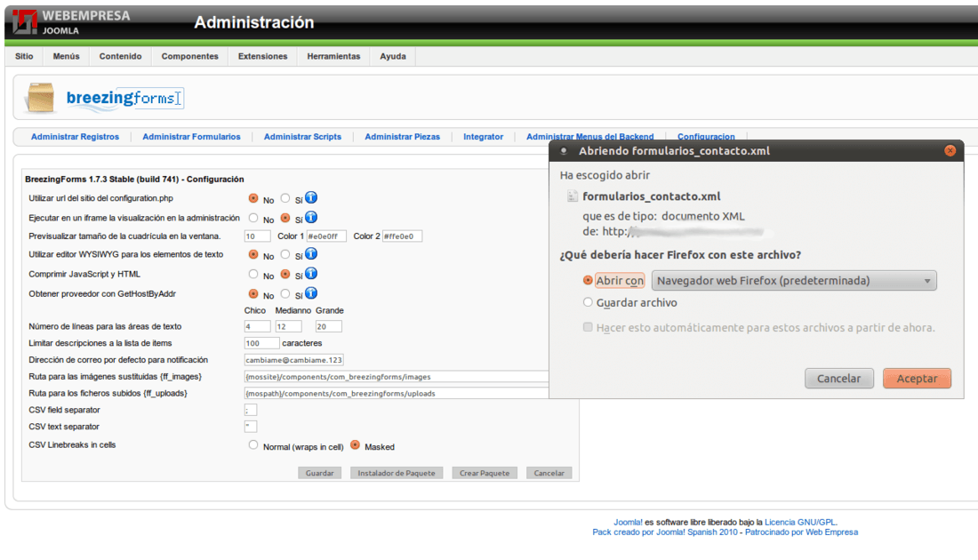Go to Administrar Piezas
This screenshot has height=560, width=978.
tap(402, 137)
